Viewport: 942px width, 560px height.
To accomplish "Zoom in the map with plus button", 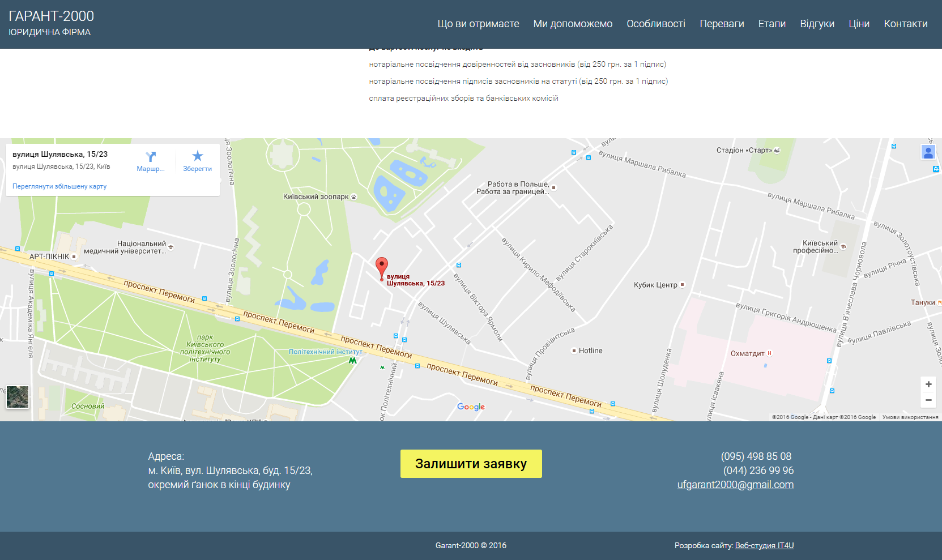I will pos(928,384).
